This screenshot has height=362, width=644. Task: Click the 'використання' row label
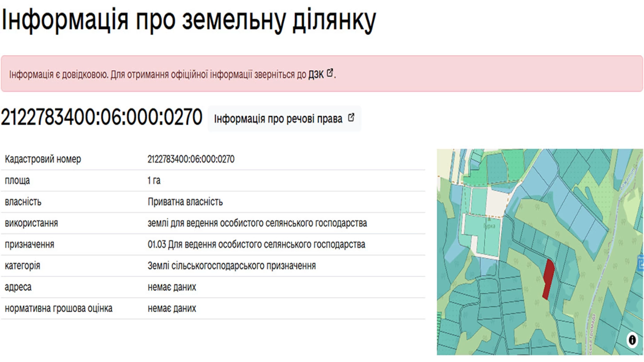pos(31,223)
